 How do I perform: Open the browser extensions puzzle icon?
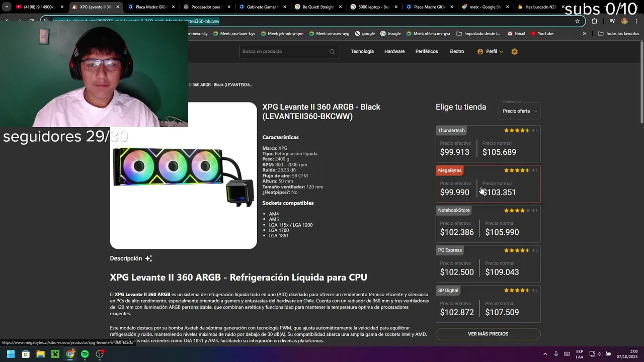(595, 21)
